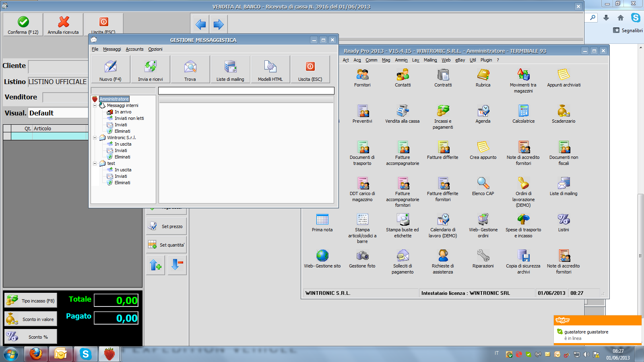The image size is (644, 362).
Task: Click Uscita (ESC) in Gestione Messaggistica
Action: (310, 70)
